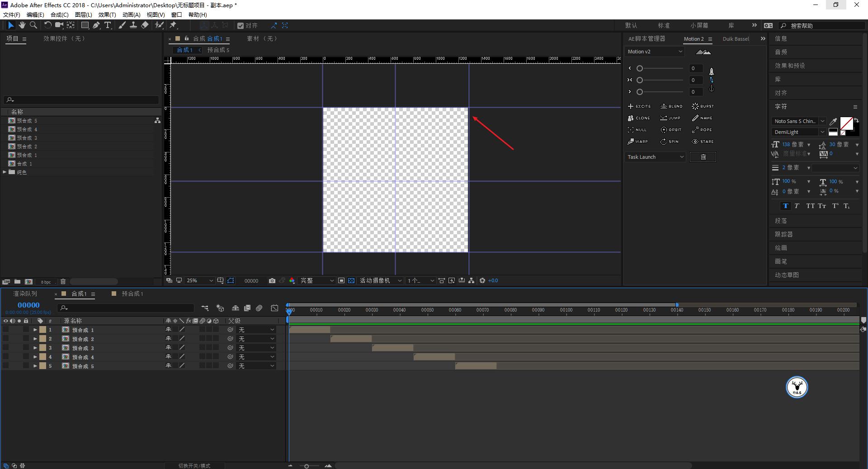Open the Task Launch dropdown
The height and width of the screenshot is (469, 868).
[655, 157]
